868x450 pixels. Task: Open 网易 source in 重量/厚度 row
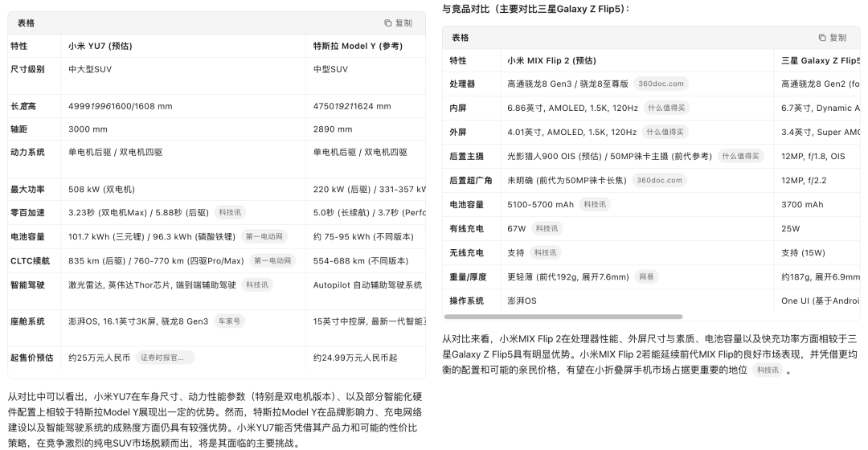point(646,276)
